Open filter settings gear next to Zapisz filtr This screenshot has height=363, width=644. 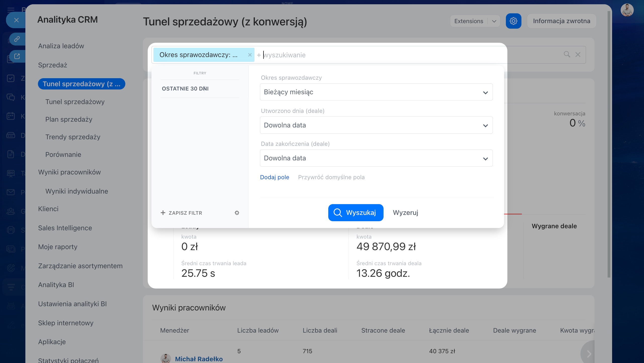click(237, 213)
